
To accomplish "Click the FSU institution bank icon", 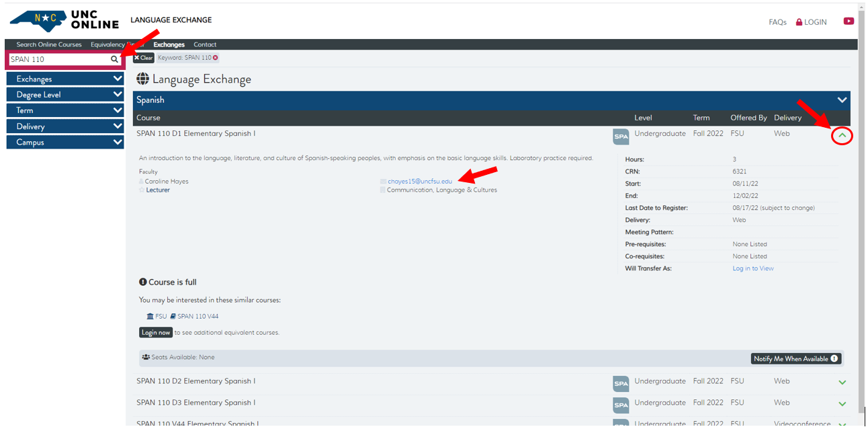I will [148, 316].
